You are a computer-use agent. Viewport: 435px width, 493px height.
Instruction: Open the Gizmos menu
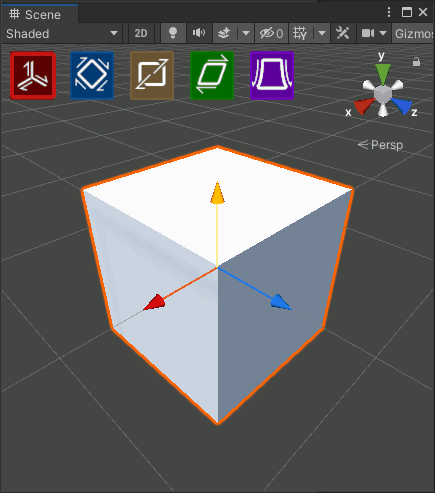click(x=413, y=33)
